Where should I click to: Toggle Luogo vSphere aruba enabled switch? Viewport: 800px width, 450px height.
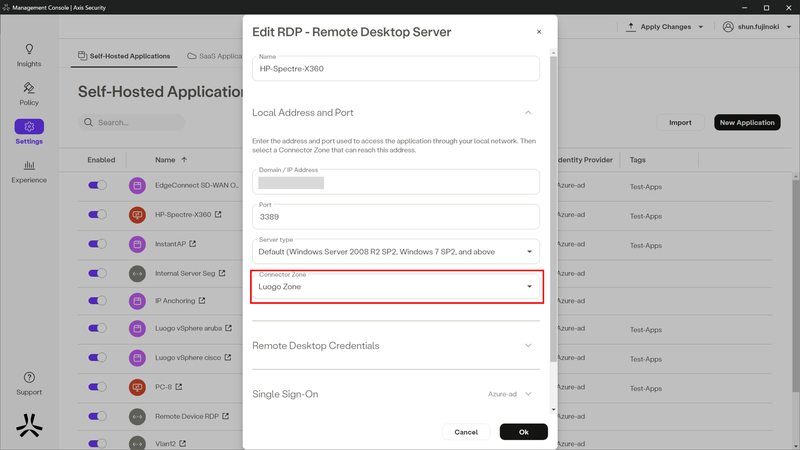tap(97, 328)
